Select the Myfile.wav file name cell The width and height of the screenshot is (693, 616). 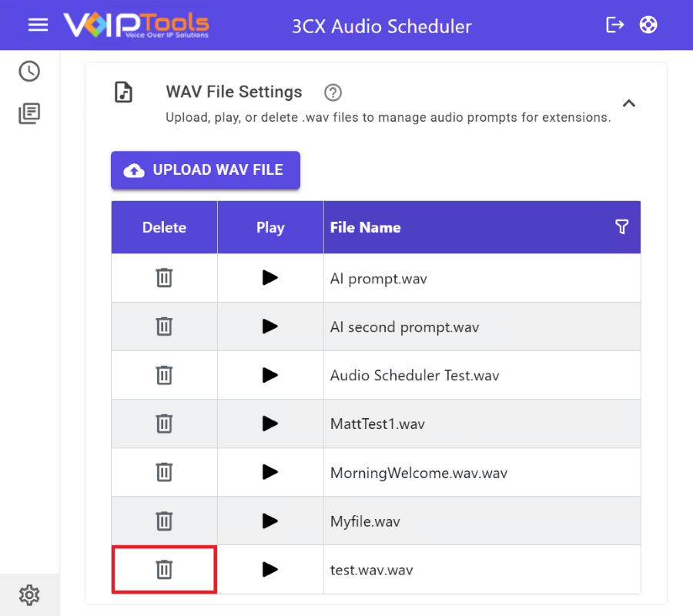point(366,521)
